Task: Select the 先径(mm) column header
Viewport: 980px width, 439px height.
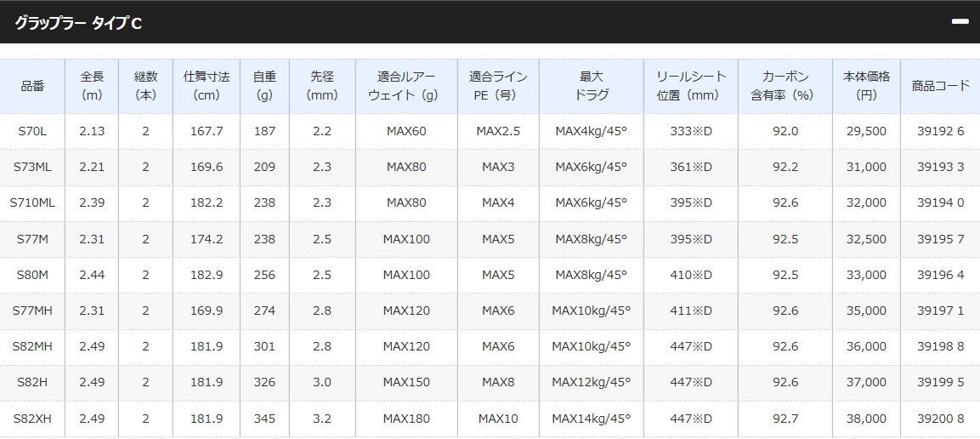Action: [x=322, y=86]
